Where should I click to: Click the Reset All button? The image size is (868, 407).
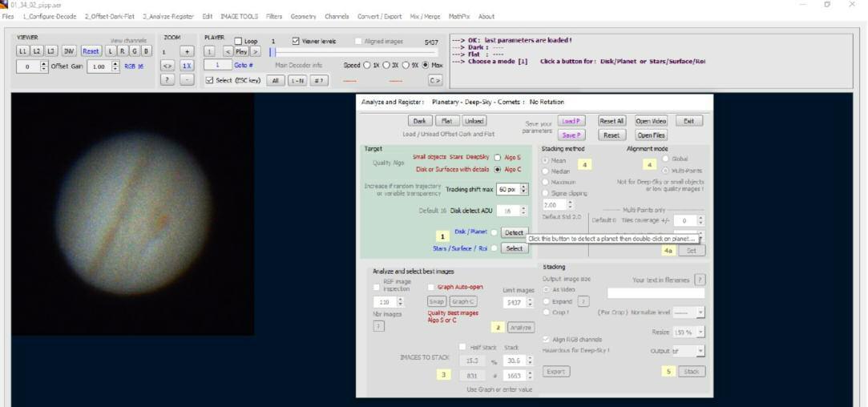(612, 121)
